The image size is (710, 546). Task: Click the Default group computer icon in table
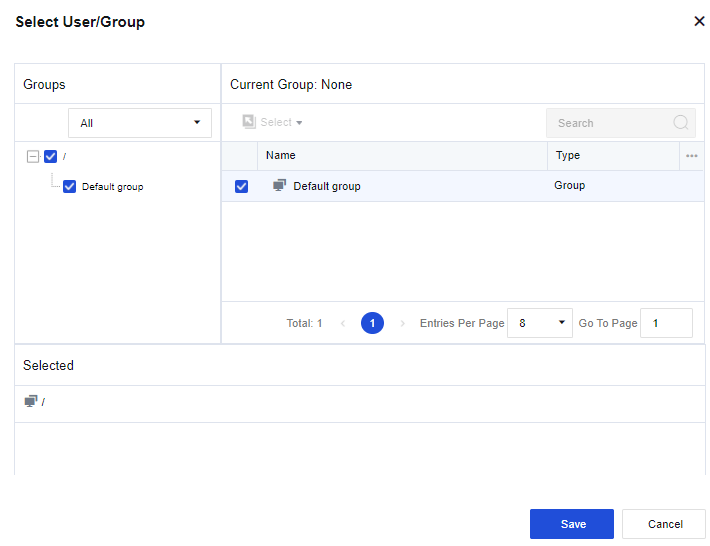tap(280, 186)
